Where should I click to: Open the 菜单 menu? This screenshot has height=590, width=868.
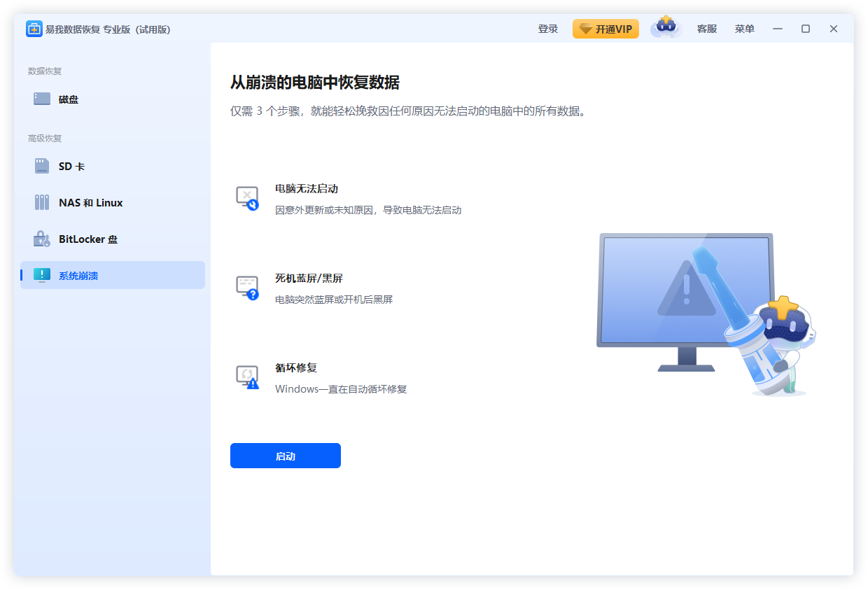(744, 29)
